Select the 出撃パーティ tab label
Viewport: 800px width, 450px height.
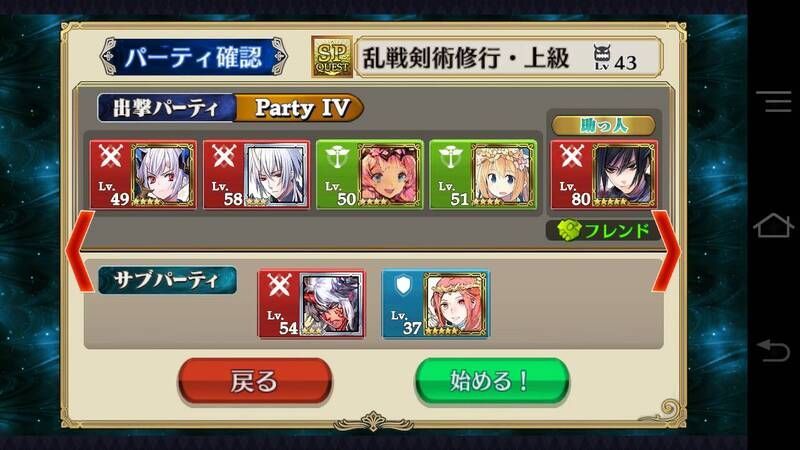[166, 108]
